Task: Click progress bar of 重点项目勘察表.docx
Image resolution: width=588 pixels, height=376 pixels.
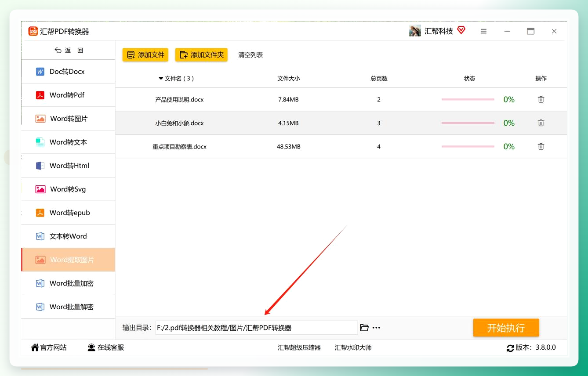Action: tap(468, 147)
